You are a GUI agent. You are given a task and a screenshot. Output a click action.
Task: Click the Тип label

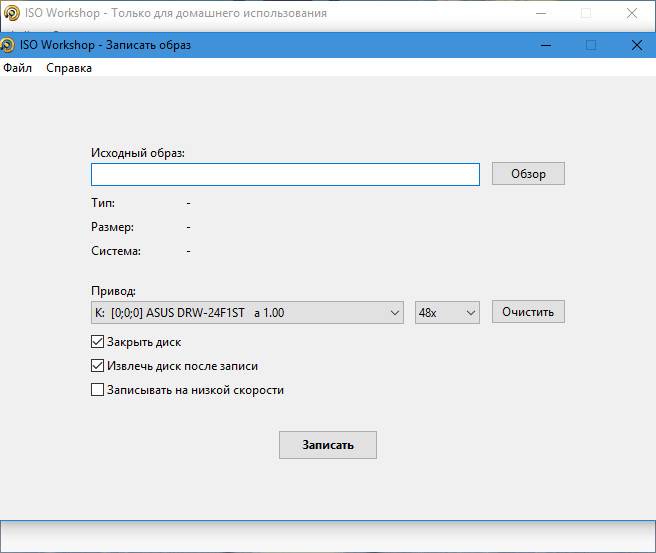click(103, 203)
